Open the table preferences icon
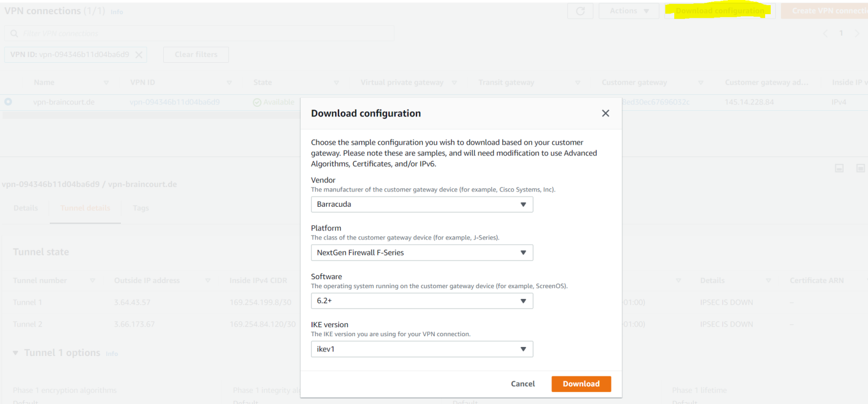 [x=860, y=168]
